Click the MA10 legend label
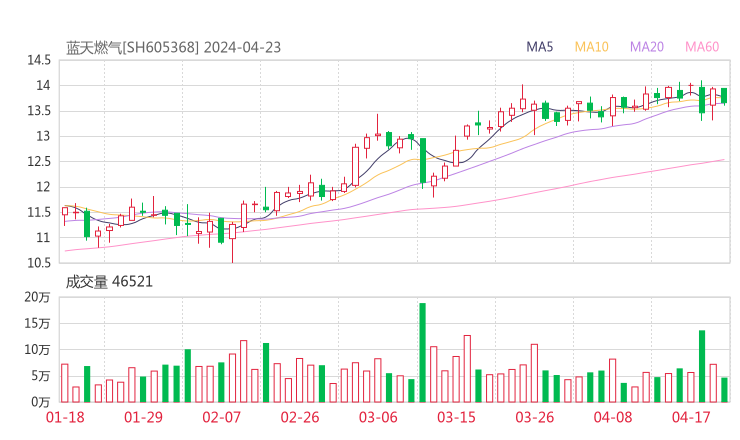 pyautogui.click(x=591, y=47)
